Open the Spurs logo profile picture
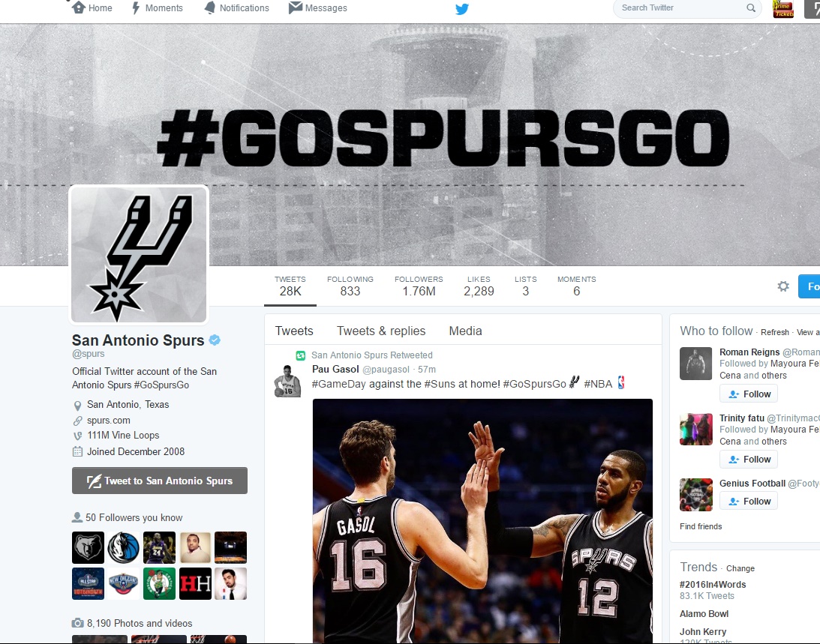This screenshot has height=644, width=820. [139, 255]
